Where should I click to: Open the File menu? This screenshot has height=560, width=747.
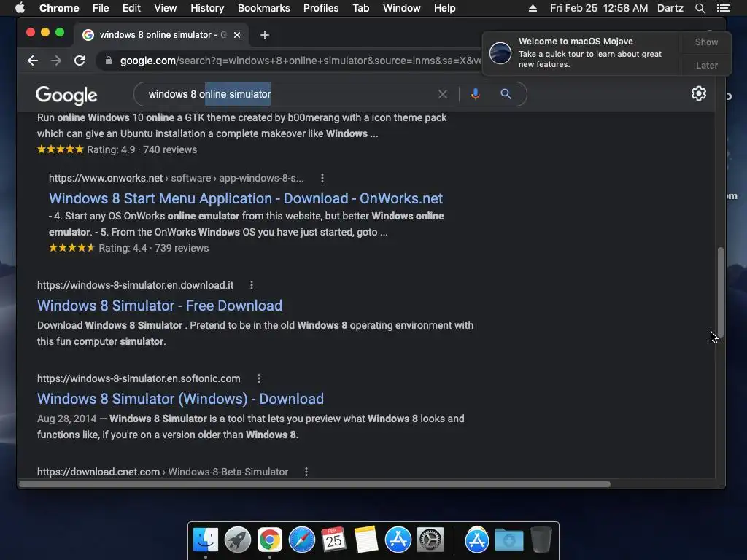coord(101,8)
